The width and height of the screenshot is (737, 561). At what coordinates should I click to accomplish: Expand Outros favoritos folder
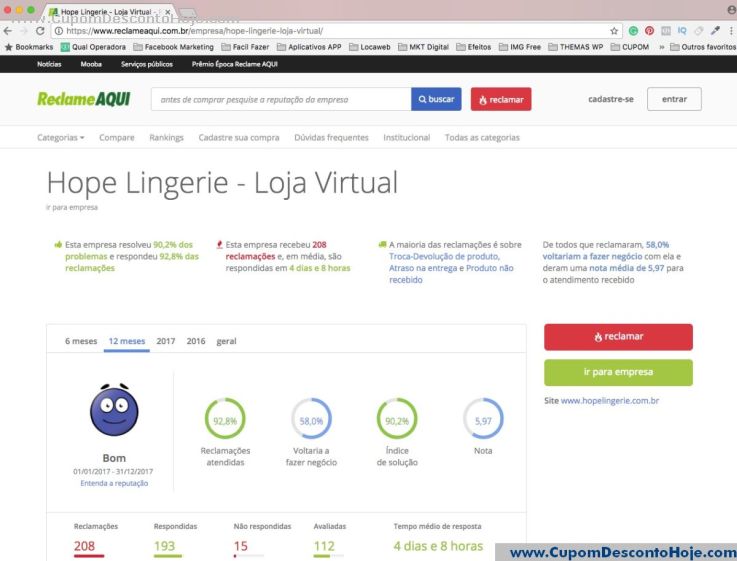703,47
